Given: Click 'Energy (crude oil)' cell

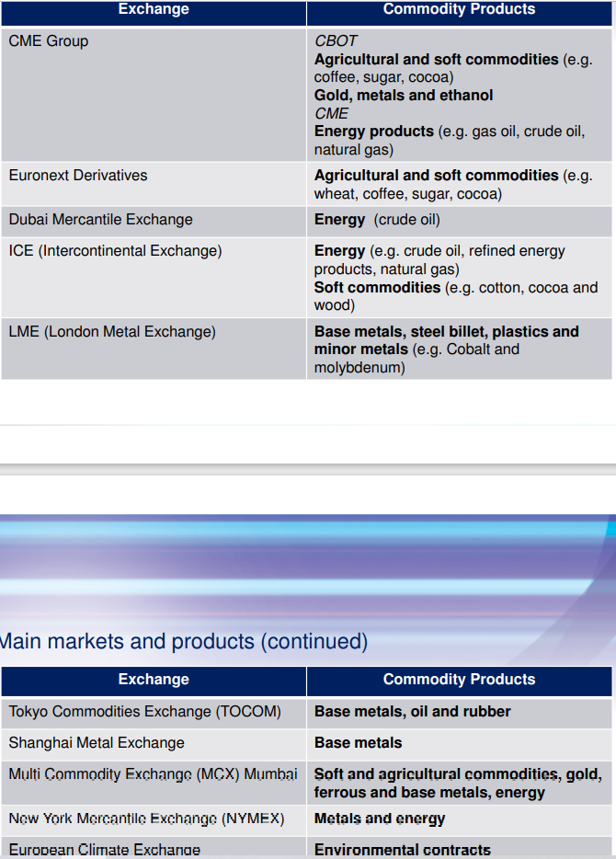Looking at the screenshot, I should (460, 222).
